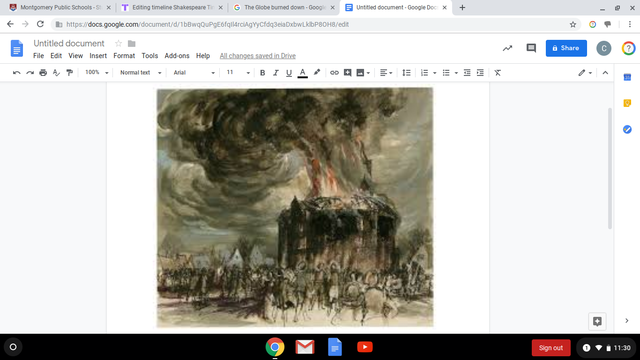The height and width of the screenshot is (360, 640).
Task: Open Gmail from the shelf
Action: tap(304, 347)
